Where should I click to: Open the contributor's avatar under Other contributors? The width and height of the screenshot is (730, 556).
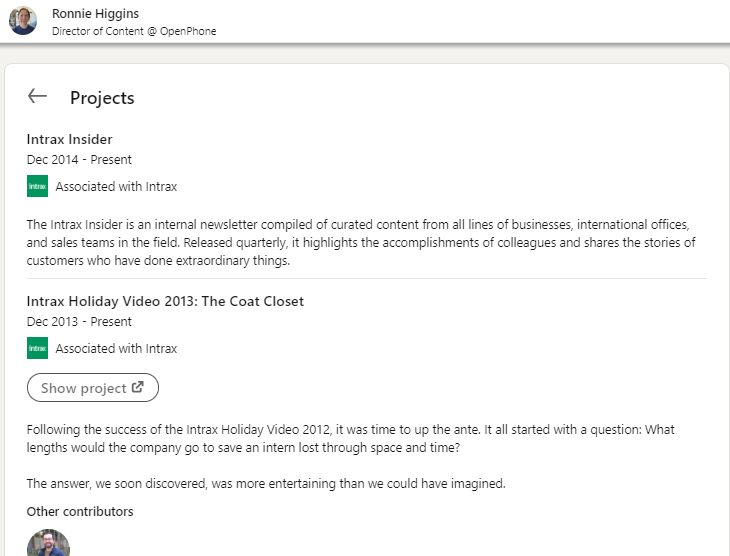pos(48,542)
